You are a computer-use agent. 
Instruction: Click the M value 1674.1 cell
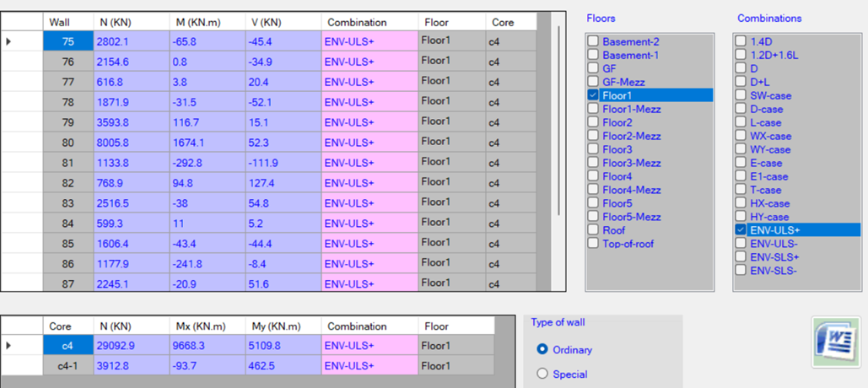tap(208, 143)
